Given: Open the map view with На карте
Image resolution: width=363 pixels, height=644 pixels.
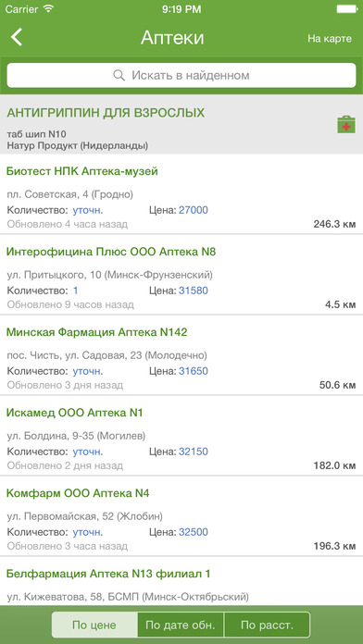Looking at the screenshot, I should click(x=330, y=39).
